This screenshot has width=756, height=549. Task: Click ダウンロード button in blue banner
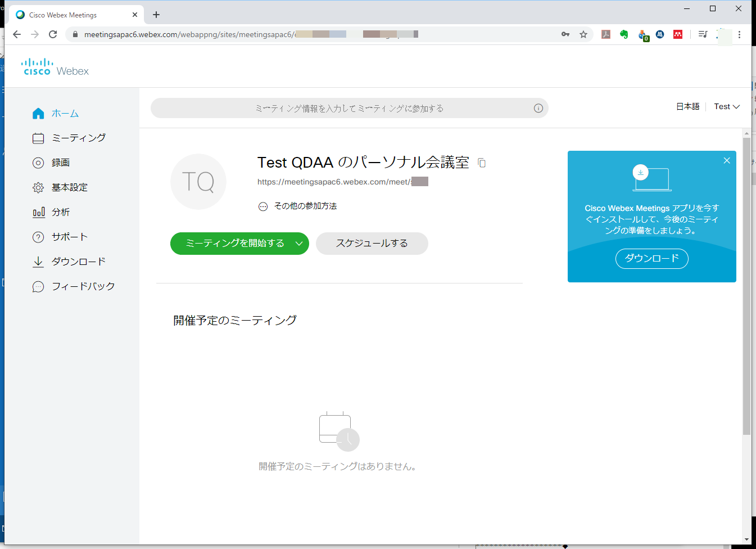click(x=652, y=259)
